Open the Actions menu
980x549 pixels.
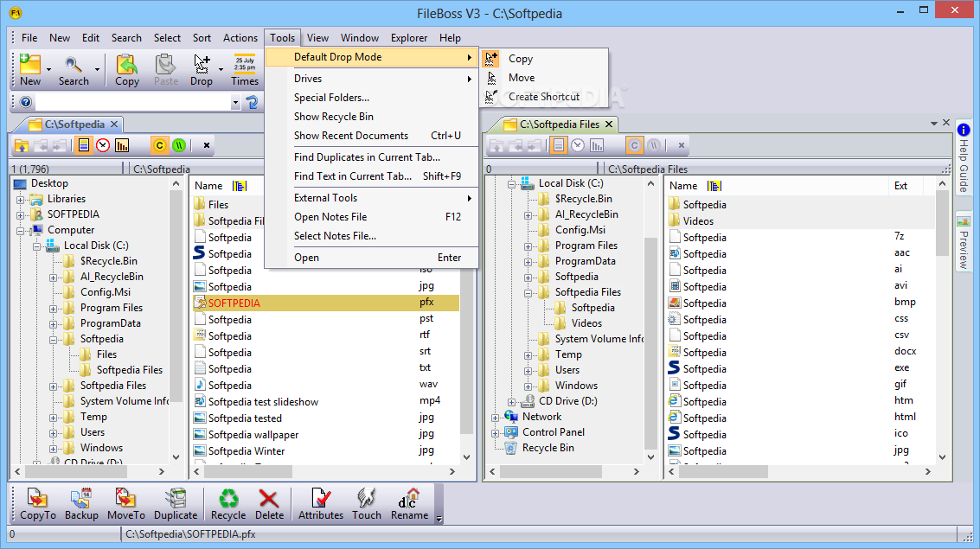(x=240, y=38)
